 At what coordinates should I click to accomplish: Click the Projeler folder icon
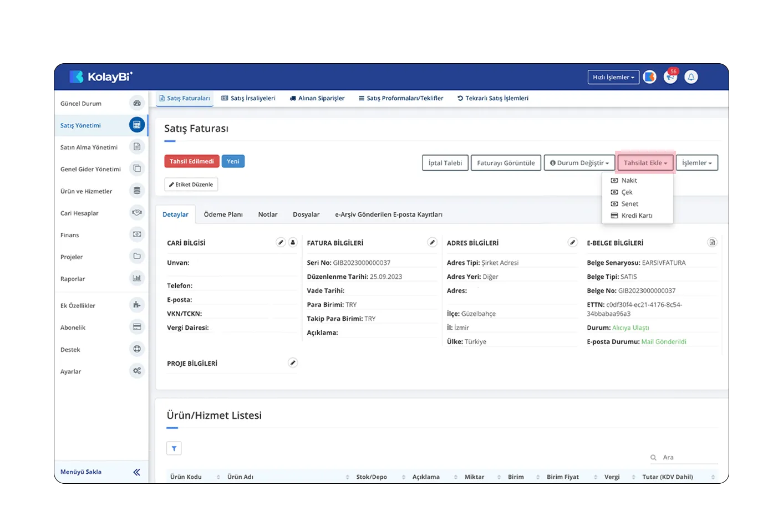coord(137,256)
